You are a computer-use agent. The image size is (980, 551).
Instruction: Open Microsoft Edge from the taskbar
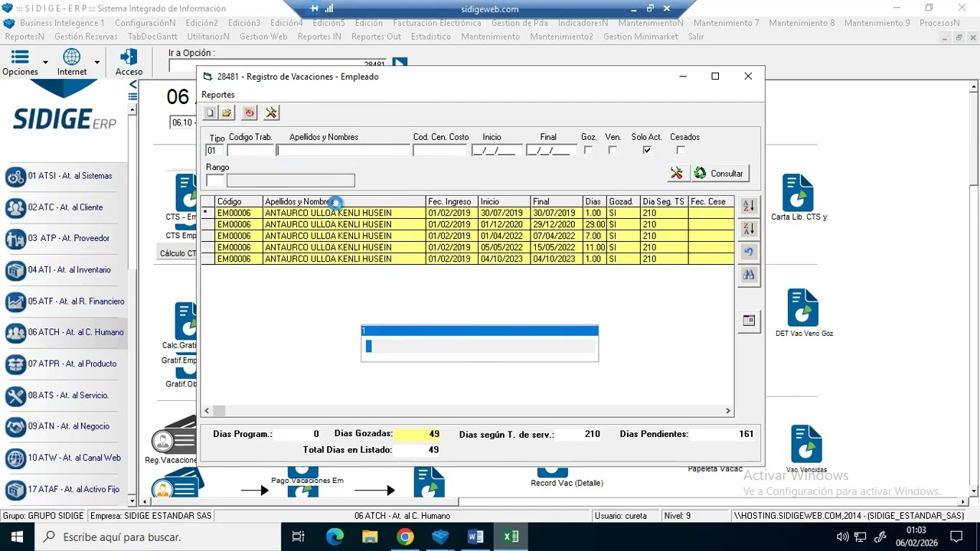click(335, 536)
